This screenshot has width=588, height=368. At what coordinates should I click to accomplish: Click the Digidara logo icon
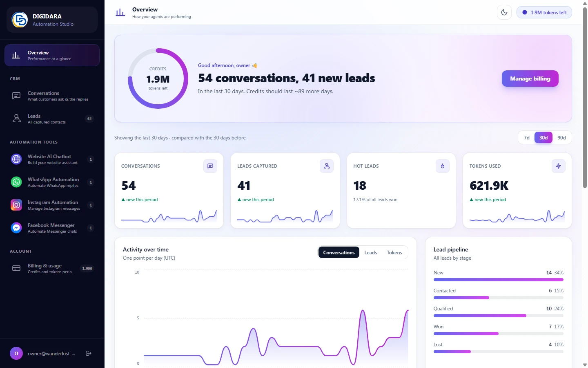coord(20,20)
